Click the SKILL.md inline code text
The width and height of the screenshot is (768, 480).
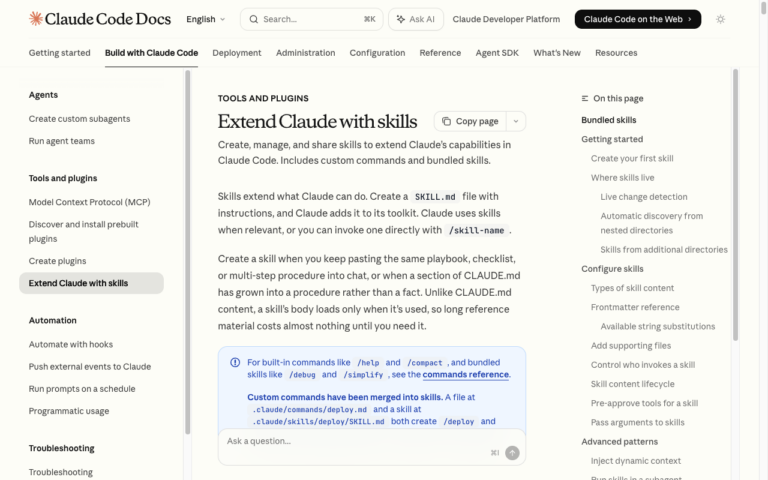[435, 196]
